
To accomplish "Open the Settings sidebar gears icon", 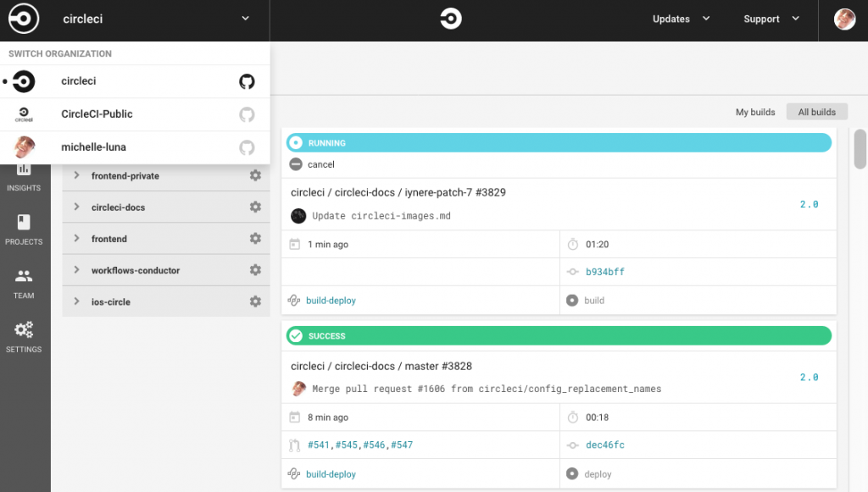I will pyautogui.click(x=24, y=329).
